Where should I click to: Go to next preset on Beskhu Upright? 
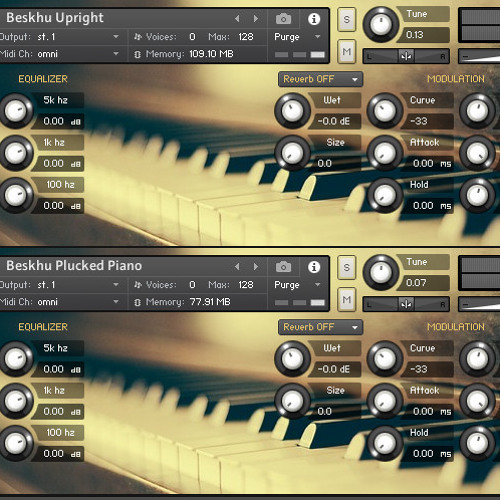(x=256, y=18)
